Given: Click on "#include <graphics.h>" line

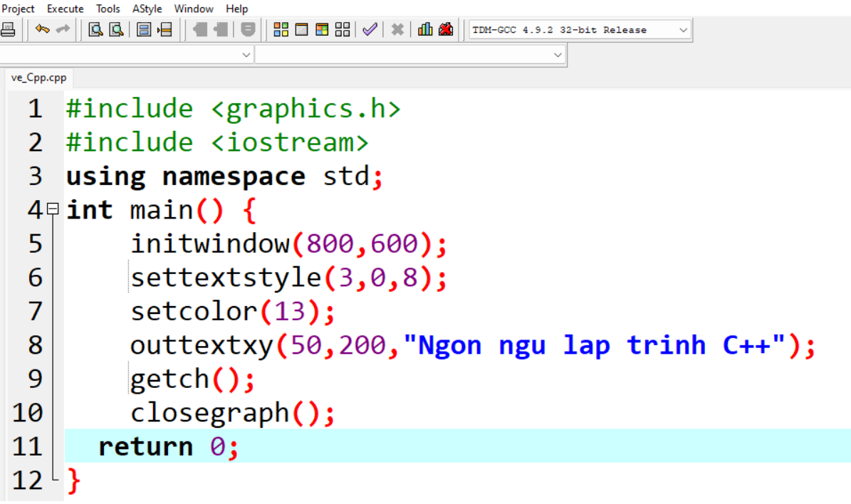Looking at the screenshot, I should 234,109.
